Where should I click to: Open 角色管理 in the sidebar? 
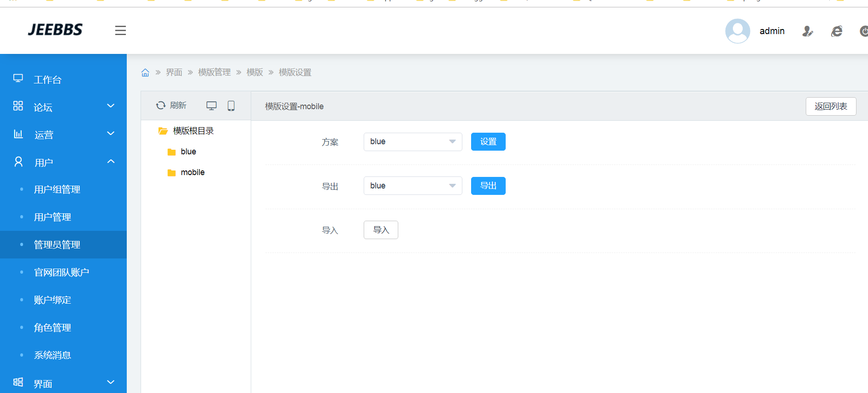click(x=53, y=328)
